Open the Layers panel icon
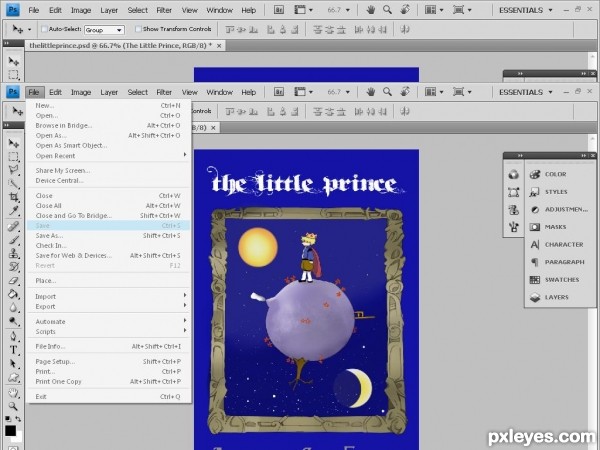Screen dimensions: 600x450 coord(535,297)
